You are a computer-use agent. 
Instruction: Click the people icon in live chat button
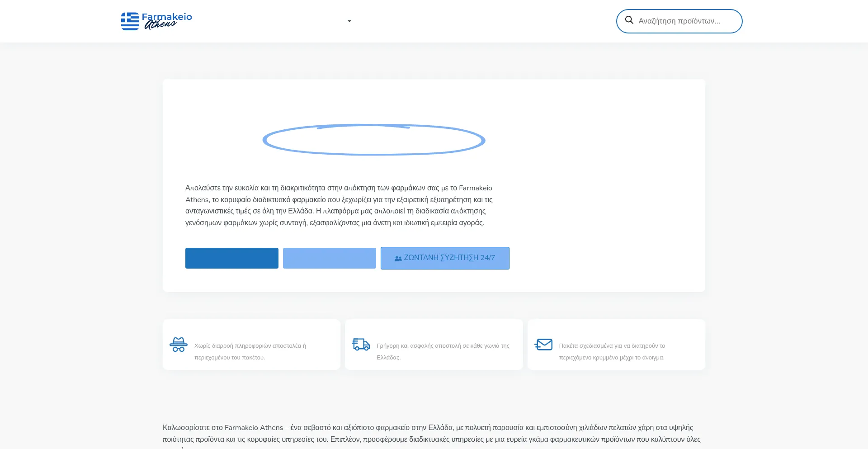click(x=398, y=258)
